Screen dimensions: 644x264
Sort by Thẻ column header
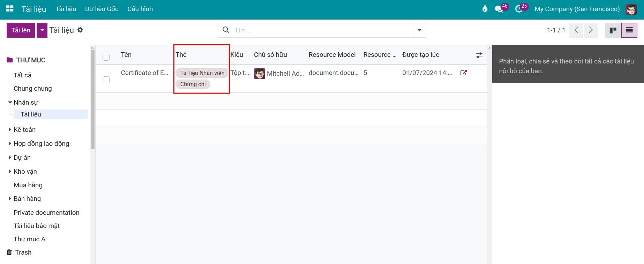[x=181, y=55]
